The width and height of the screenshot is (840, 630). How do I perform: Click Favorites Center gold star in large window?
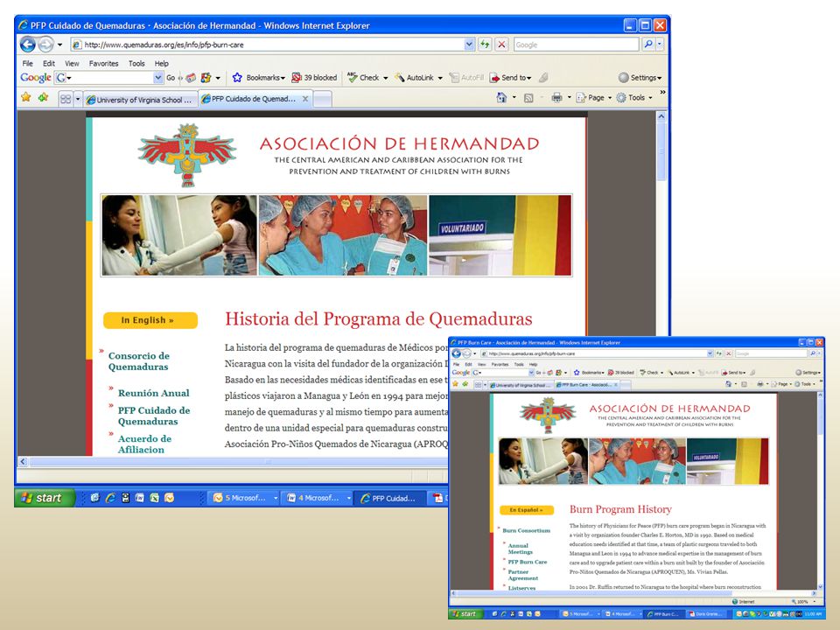[25, 97]
